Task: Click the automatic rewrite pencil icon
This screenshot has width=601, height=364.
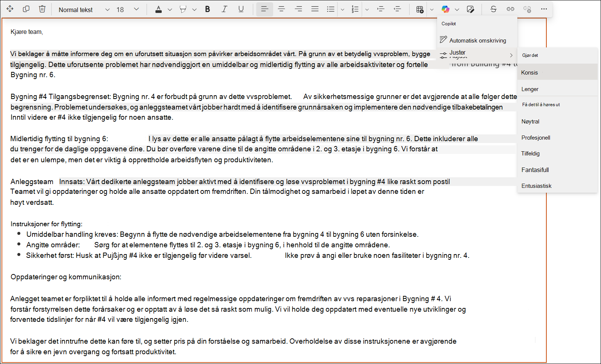Action: (443, 40)
